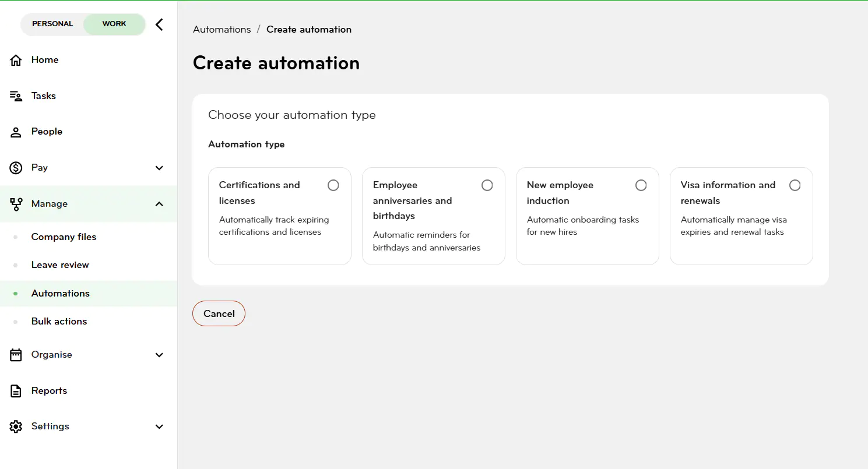Select the Certifications and licenses radio button

coord(333,185)
